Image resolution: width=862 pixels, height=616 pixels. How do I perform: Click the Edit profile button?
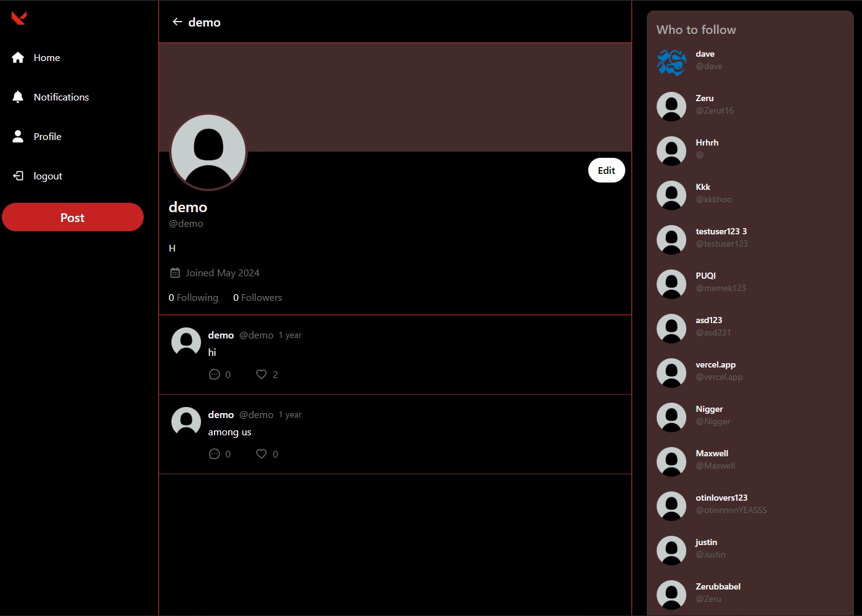point(606,170)
